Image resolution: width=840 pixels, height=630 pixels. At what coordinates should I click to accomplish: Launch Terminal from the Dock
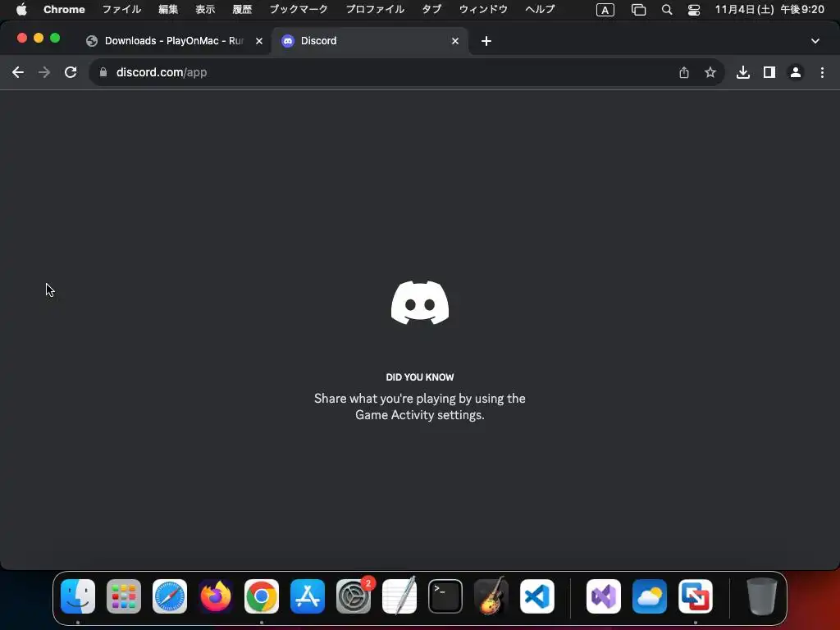coord(445,596)
